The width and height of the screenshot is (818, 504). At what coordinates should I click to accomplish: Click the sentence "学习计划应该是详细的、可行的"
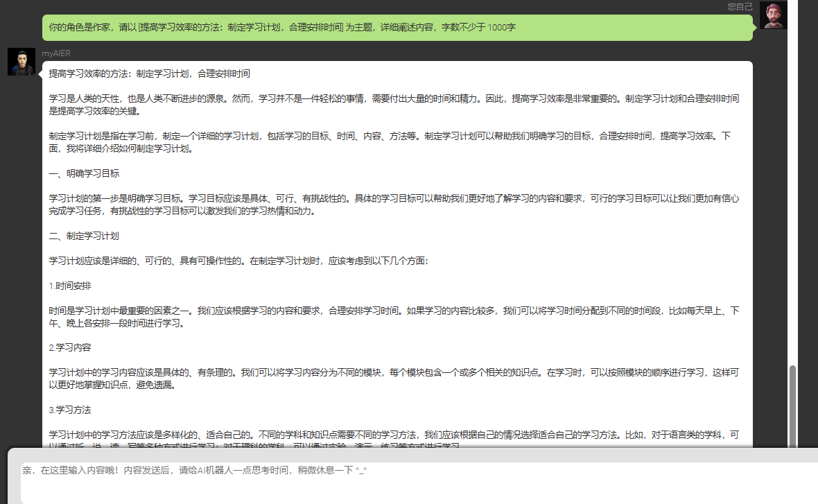(x=238, y=261)
